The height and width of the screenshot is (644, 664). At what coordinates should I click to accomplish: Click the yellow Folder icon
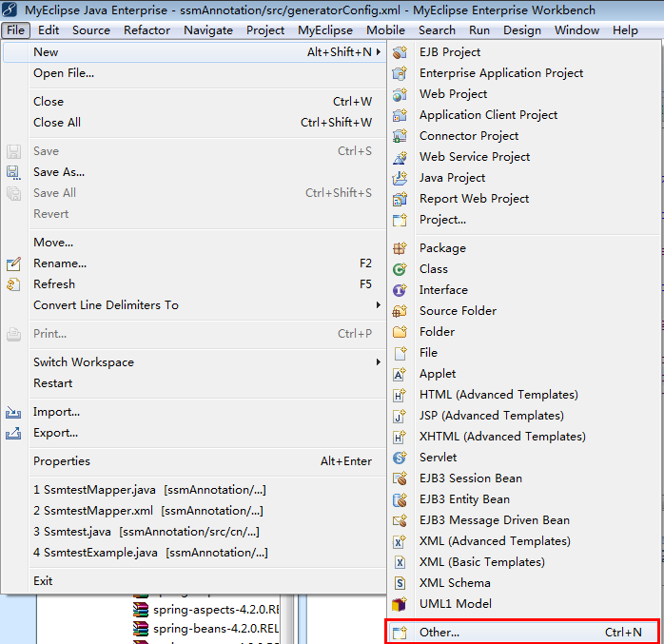(x=400, y=332)
